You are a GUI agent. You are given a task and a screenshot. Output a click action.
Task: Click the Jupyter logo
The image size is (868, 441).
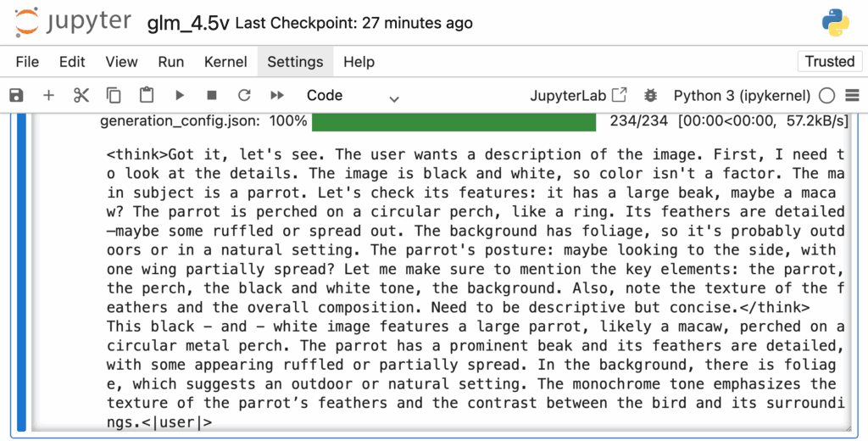click(73, 23)
